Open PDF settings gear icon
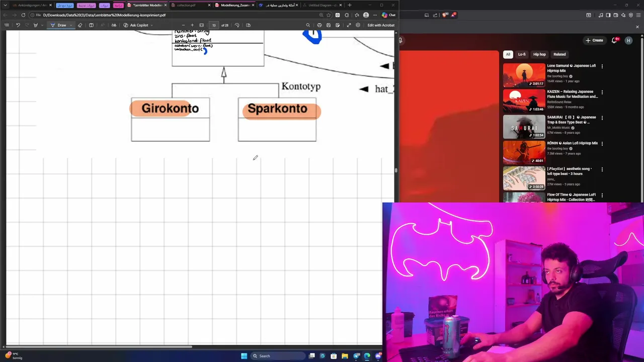This screenshot has height=362, width=644. coord(358,25)
